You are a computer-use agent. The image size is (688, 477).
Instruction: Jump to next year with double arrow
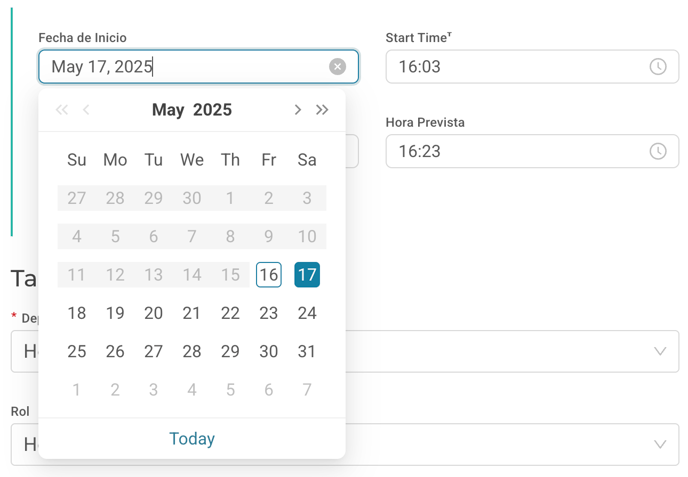click(x=322, y=110)
